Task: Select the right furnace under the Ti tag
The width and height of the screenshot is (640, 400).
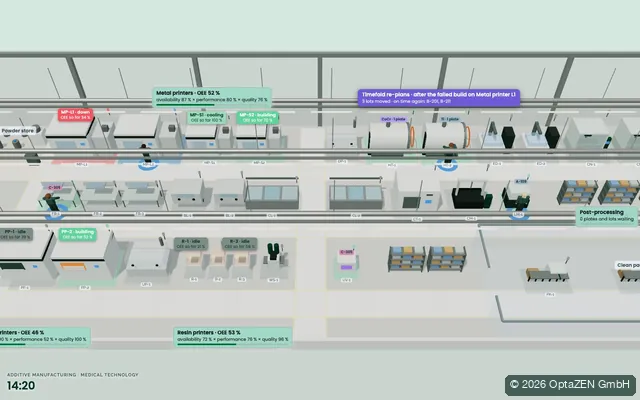Action: [447, 137]
